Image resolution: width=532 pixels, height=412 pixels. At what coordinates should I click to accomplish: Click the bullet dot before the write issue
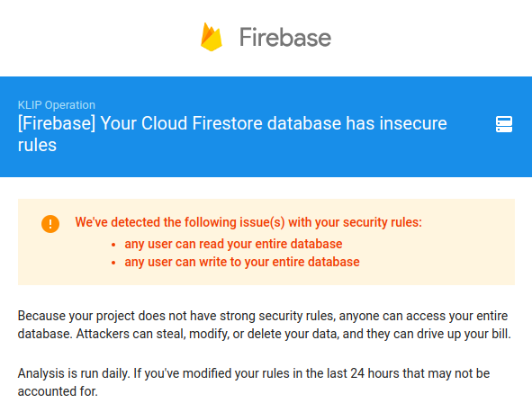(x=113, y=263)
